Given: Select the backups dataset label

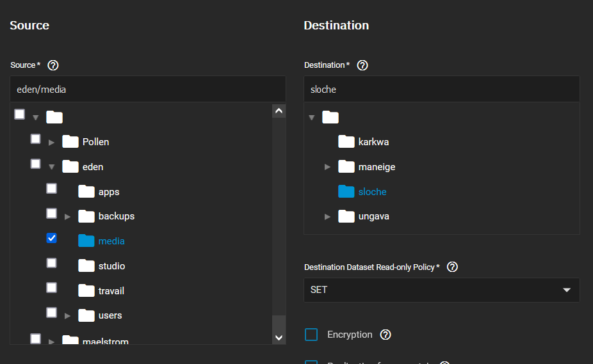Looking at the screenshot, I should [x=117, y=216].
